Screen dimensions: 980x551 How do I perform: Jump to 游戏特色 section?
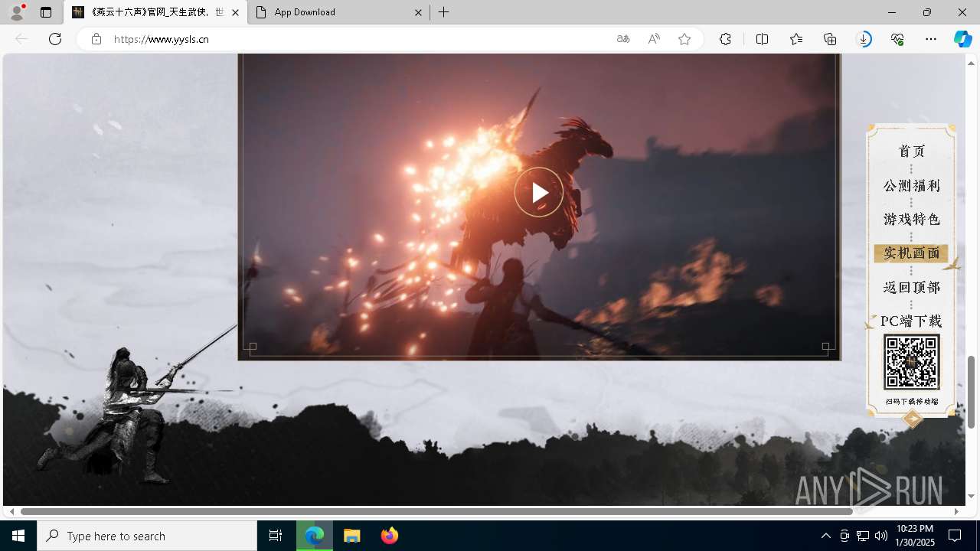911,220
